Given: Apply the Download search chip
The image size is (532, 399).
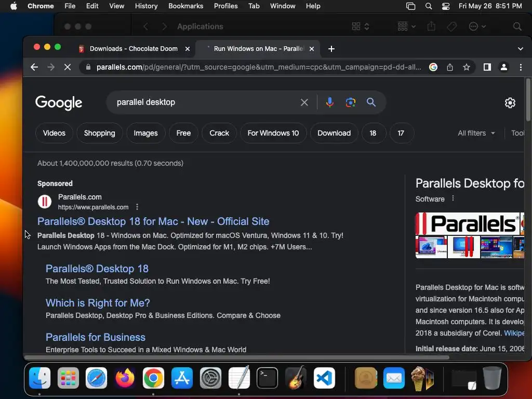Looking at the screenshot, I should pyautogui.click(x=334, y=133).
